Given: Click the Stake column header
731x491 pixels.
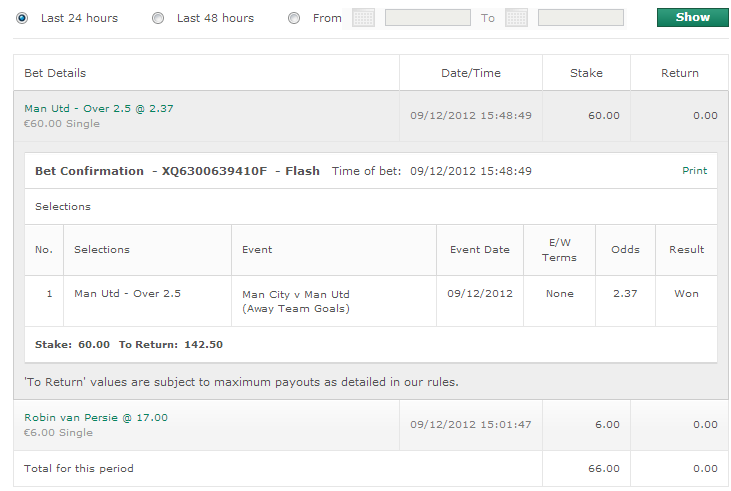Looking at the screenshot, I should (586, 73).
